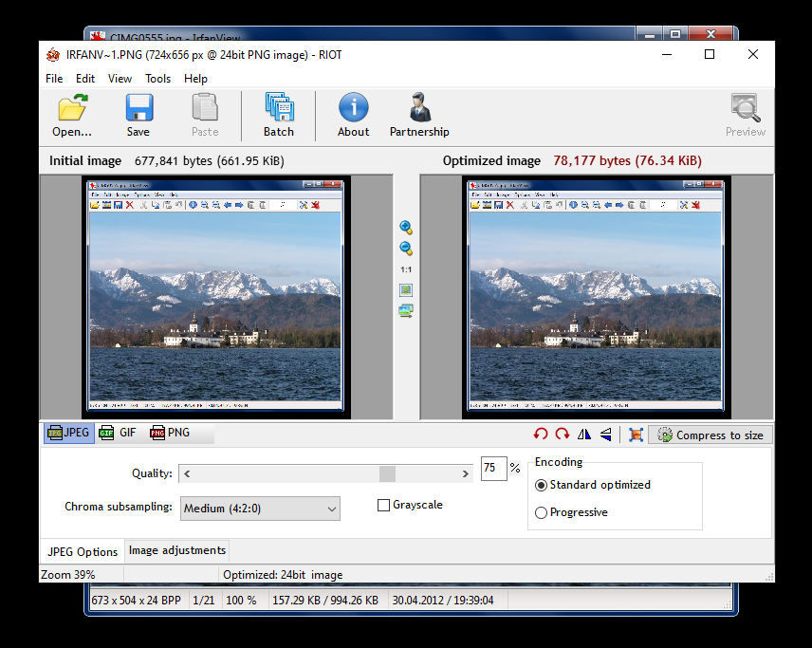This screenshot has width=812, height=648.
Task: Switch to the Image adjustments tab
Action: [x=177, y=550]
